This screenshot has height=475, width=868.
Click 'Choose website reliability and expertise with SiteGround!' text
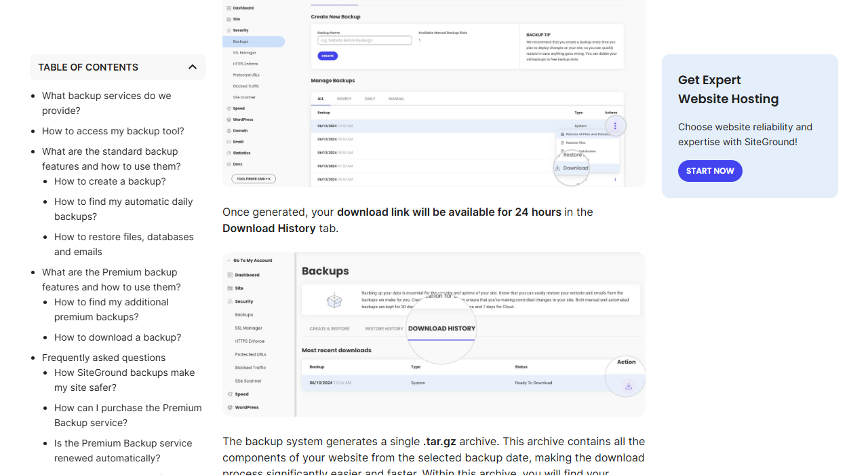coord(745,134)
